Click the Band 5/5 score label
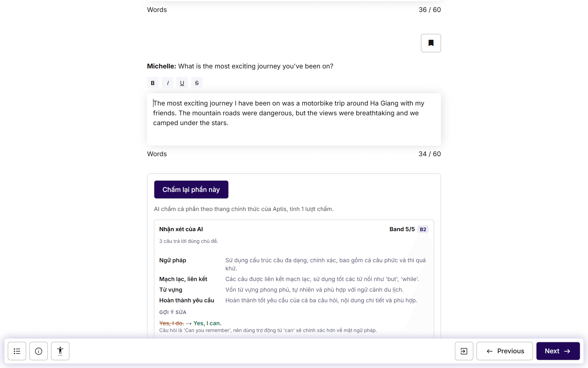The height and width of the screenshot is (368, 588). coord(402,229)
